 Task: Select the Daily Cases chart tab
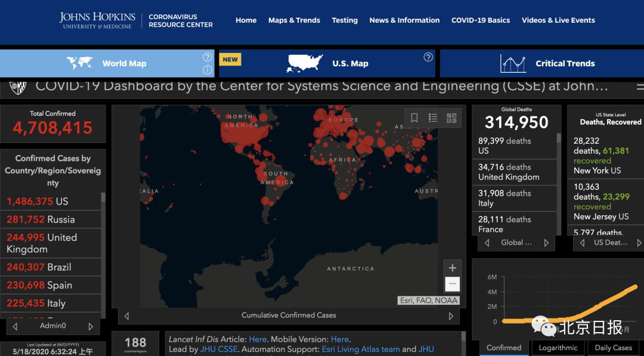coord(614,348)
